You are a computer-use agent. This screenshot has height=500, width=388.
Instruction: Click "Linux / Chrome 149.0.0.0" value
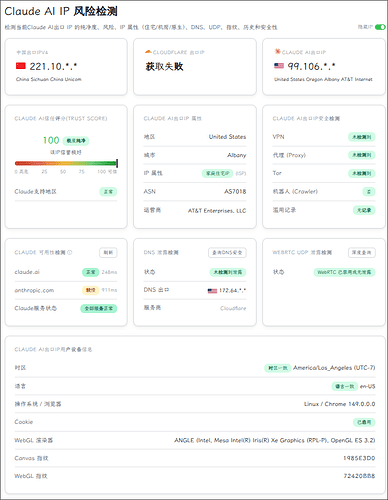coord(339,404)
